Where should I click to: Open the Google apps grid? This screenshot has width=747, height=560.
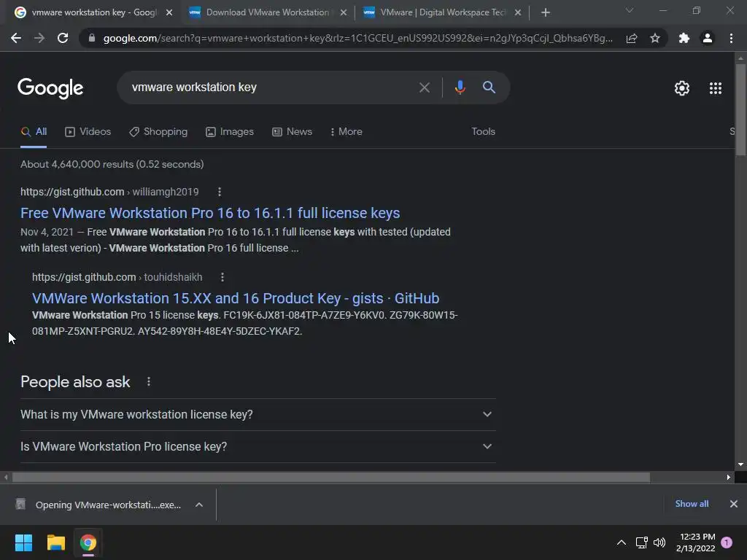click(x=715, y=88)
